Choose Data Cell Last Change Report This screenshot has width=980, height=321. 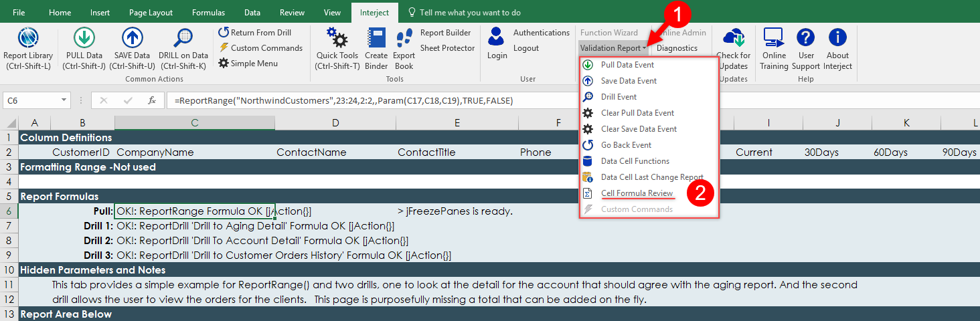pyautogui.click(x=648, y=177)
